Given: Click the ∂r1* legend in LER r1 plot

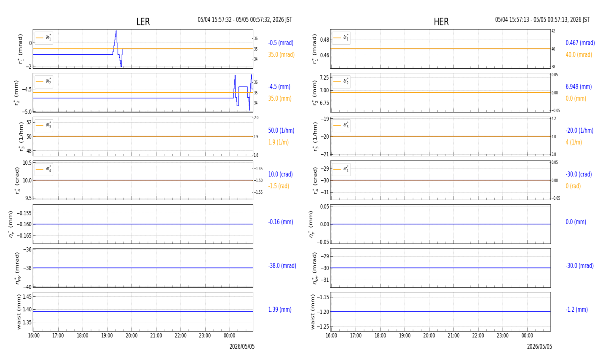Looking at the screenshot, I should 44,38.
